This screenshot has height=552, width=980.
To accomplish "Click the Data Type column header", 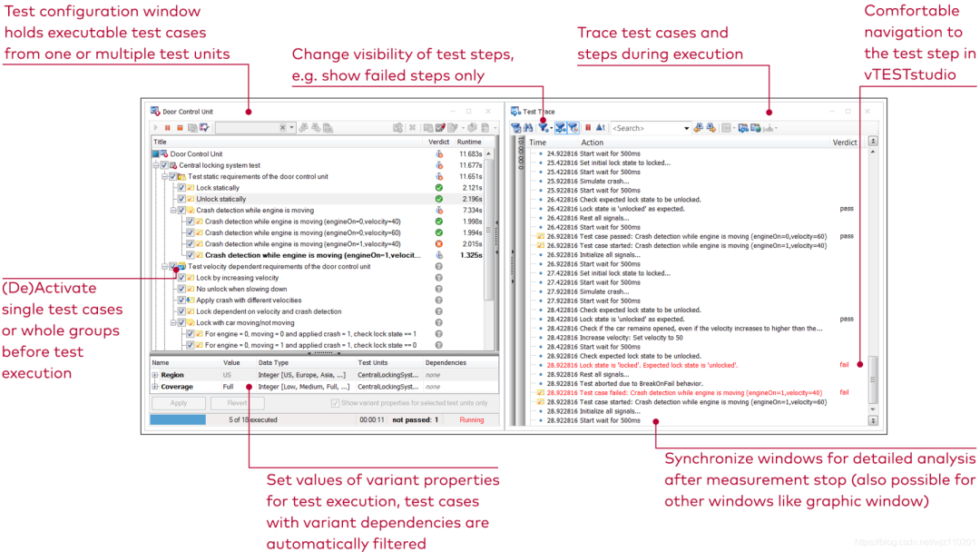I will click(273, 362).
